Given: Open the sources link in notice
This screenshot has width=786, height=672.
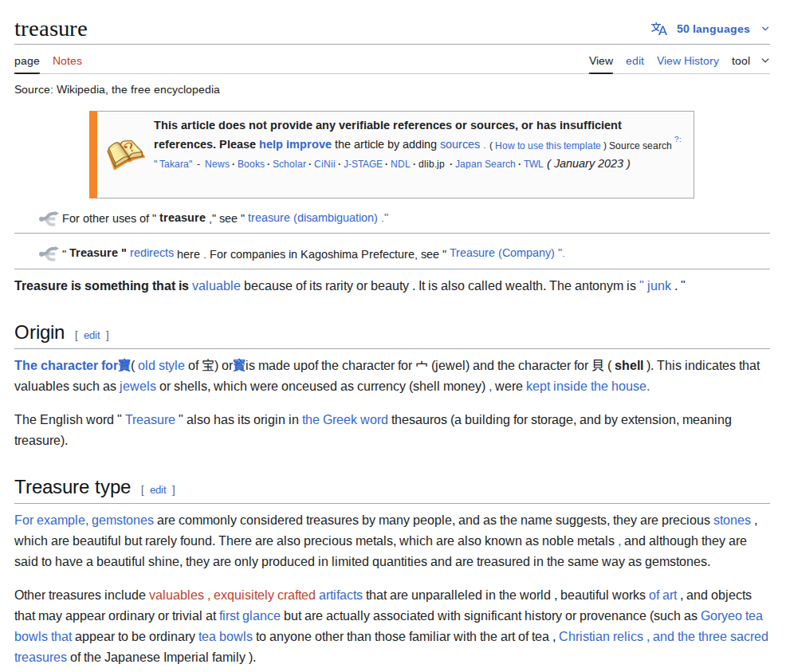Looking at the screenshot, I should (x=460, y=144).
